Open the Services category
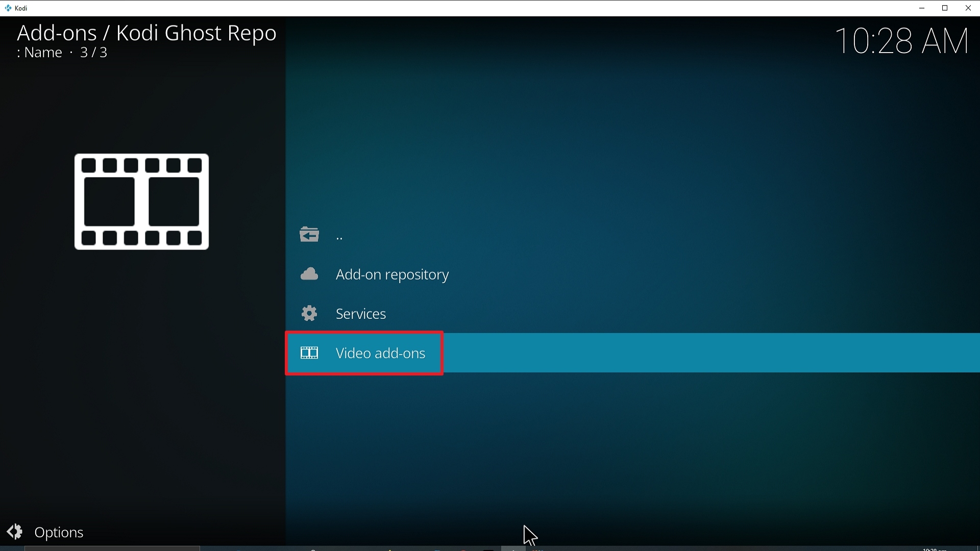Viewport: 980px width, 551px height. pos(633,314)
